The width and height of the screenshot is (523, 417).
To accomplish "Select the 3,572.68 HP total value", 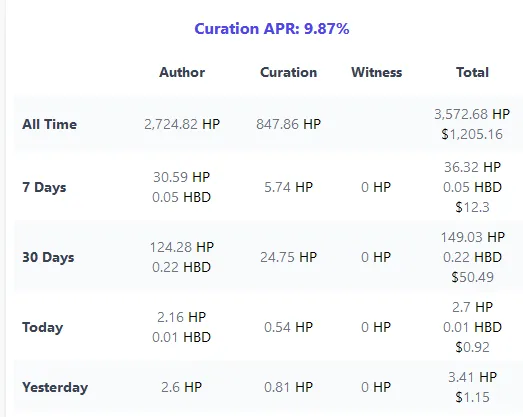I will coord(472,114).
